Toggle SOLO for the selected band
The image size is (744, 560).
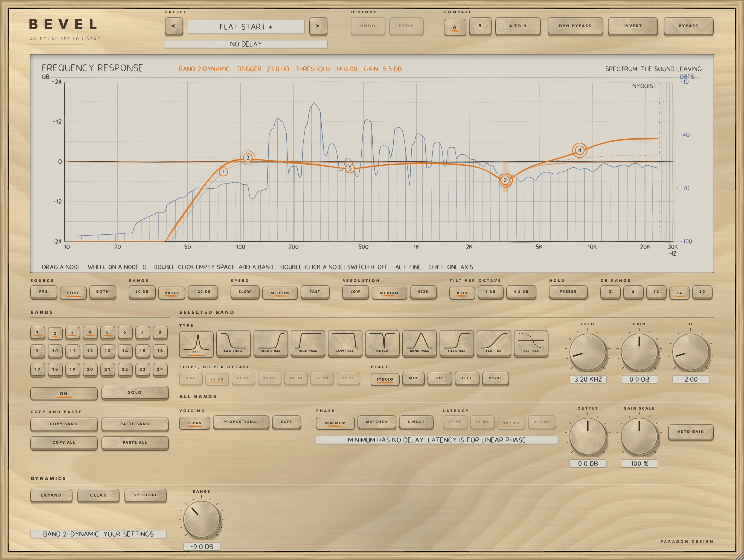tap(135, 392)
